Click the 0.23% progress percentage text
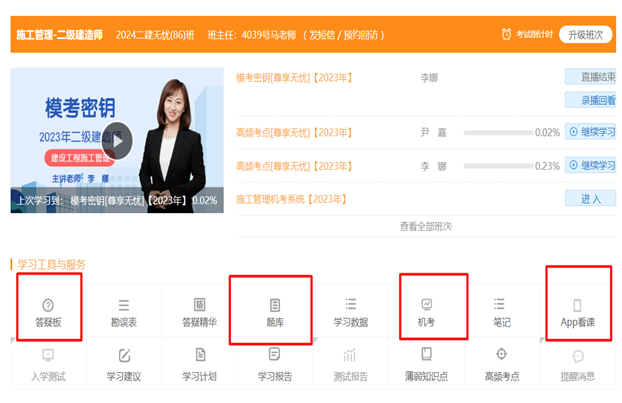This screenshot has width=622, height=403. coord(547,166)
